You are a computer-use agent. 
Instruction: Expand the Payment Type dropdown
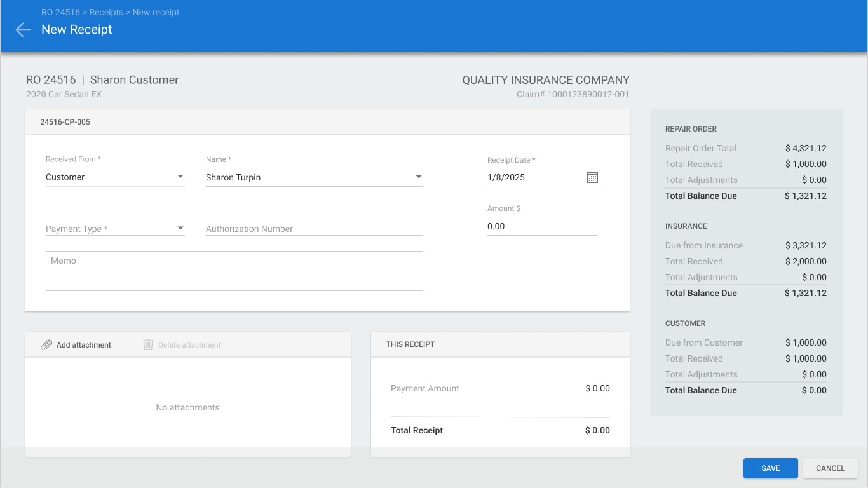click(115, 229)
